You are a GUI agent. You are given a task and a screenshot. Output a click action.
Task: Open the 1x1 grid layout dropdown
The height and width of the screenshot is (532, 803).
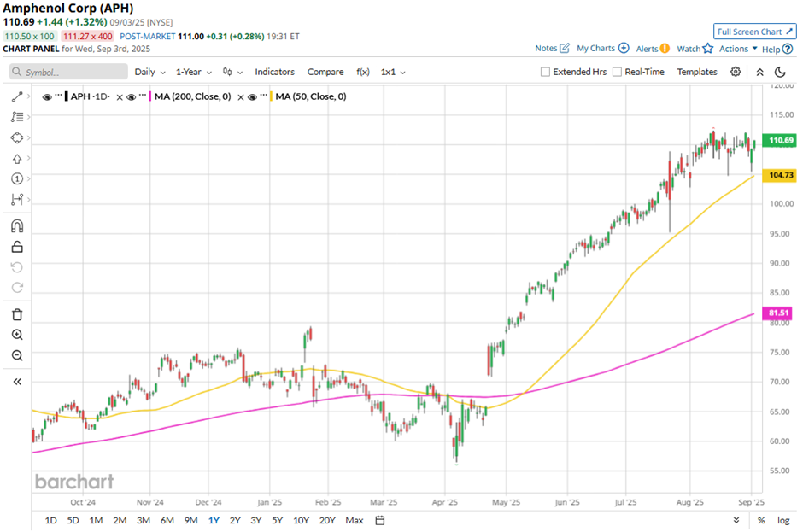393,73
